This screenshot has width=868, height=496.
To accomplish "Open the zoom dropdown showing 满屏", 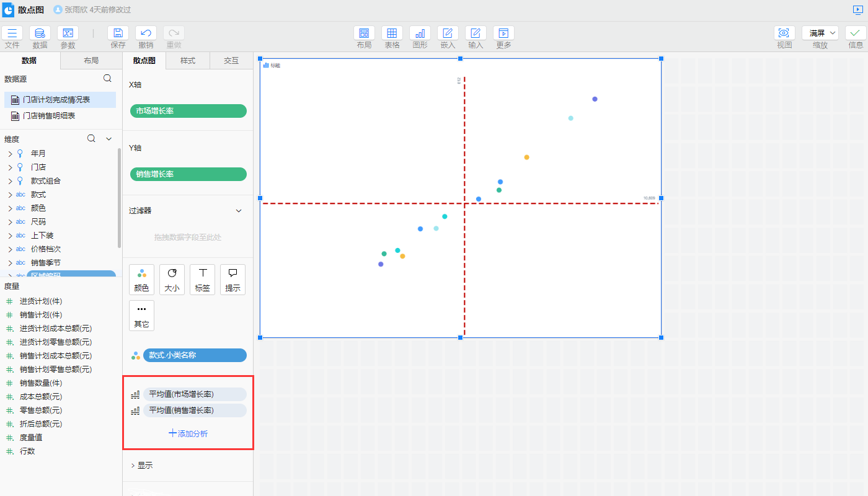I will tap(820, 33).
